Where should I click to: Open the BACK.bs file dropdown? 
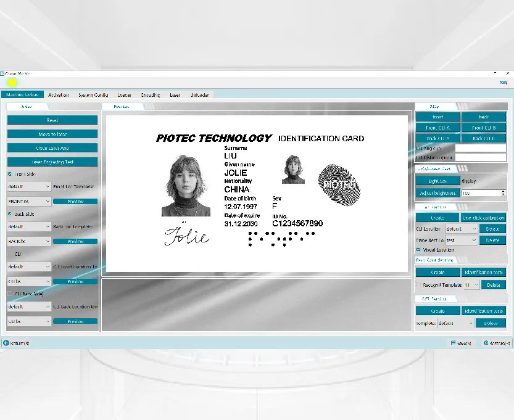(29, 241)
